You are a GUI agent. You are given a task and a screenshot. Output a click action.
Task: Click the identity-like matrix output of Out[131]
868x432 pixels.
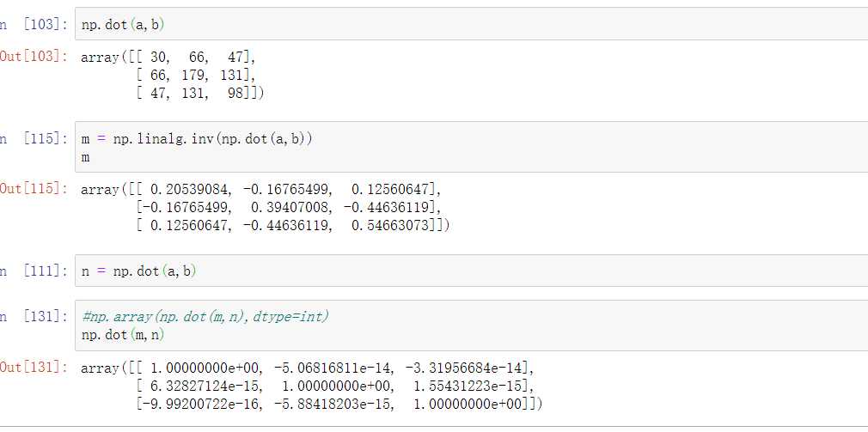pos(309,386)
